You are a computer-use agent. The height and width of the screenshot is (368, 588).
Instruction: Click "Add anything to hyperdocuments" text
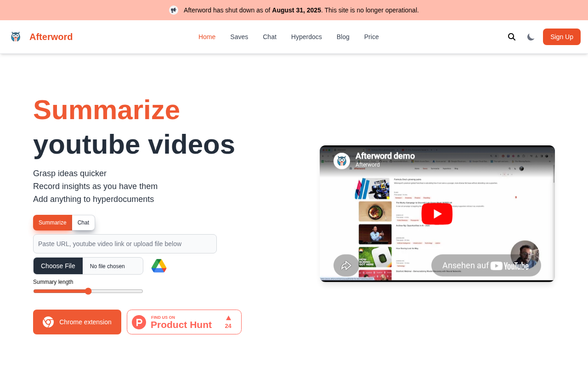(x=94, y=199)
